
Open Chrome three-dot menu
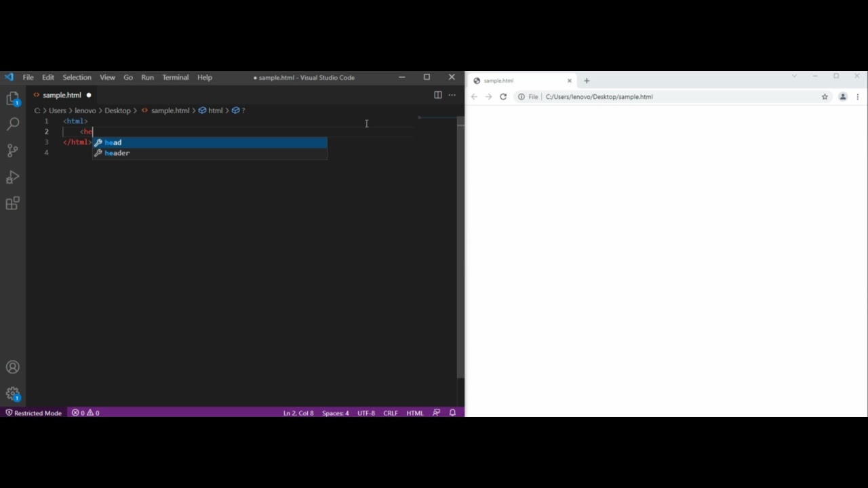coord(858,97)
